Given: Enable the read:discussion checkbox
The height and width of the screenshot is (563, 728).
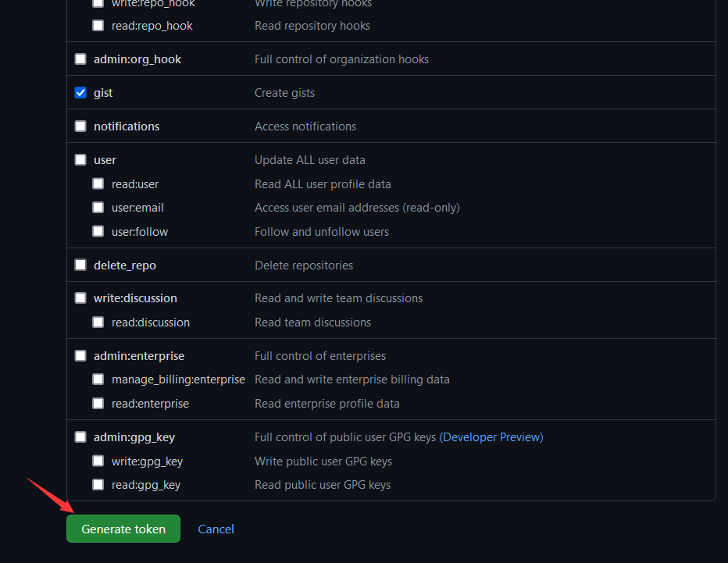Looking at the screenshot, I should tap(98, 322).
